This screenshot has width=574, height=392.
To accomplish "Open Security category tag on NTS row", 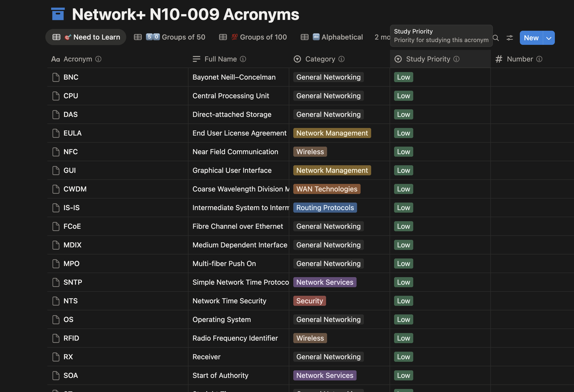I will coord(309,301).
